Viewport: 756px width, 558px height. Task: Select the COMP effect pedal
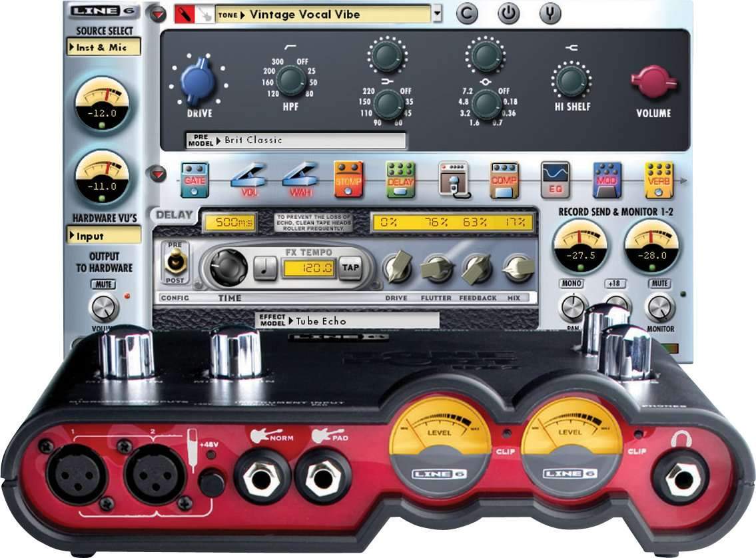point(504,180)
